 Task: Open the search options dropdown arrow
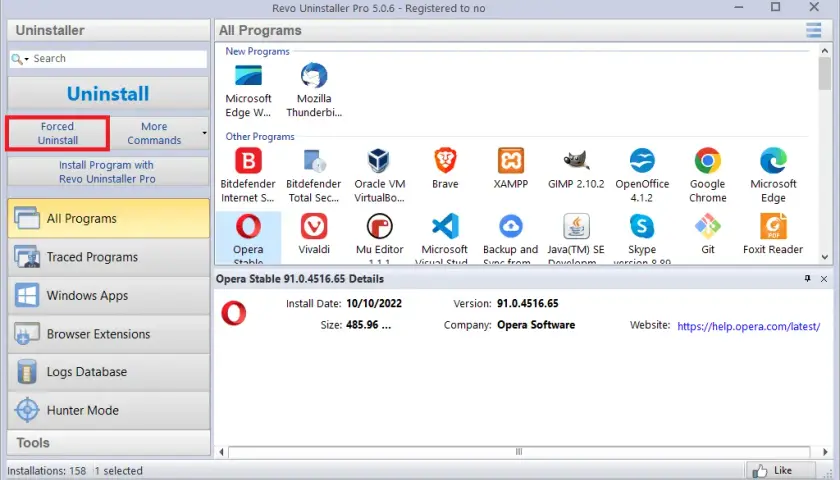tap(26, 59)
